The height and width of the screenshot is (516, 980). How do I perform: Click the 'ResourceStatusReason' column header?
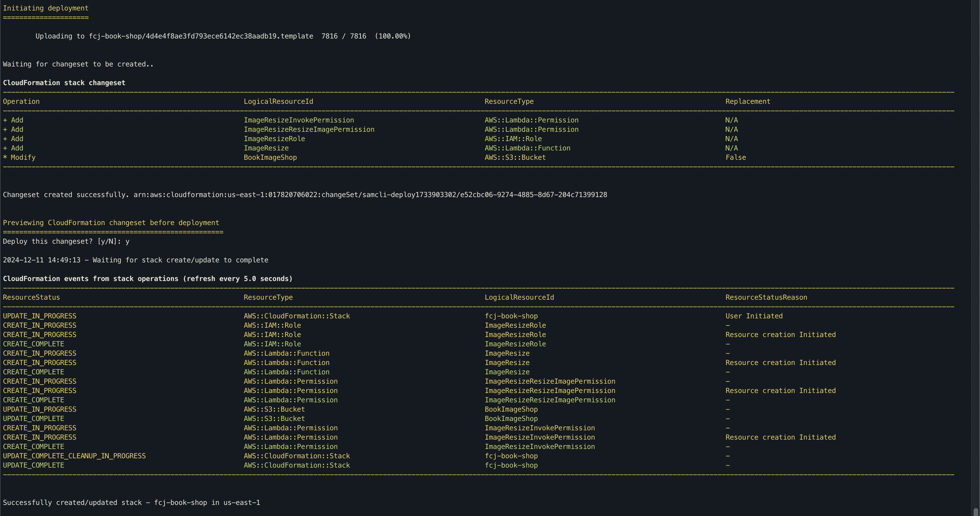[766, 297]
